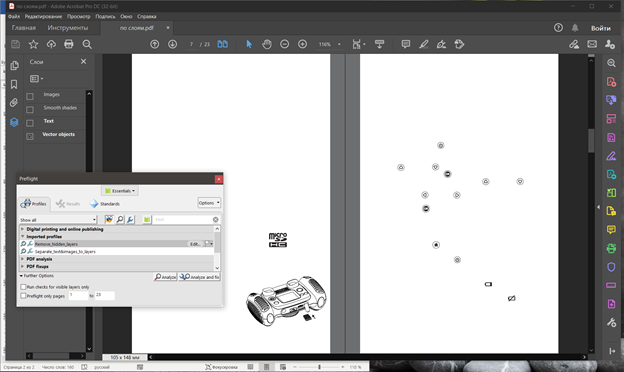Open Page Thumbnails side panel
Viewport: 624px width, 372px height.
[x=14, y=65]
